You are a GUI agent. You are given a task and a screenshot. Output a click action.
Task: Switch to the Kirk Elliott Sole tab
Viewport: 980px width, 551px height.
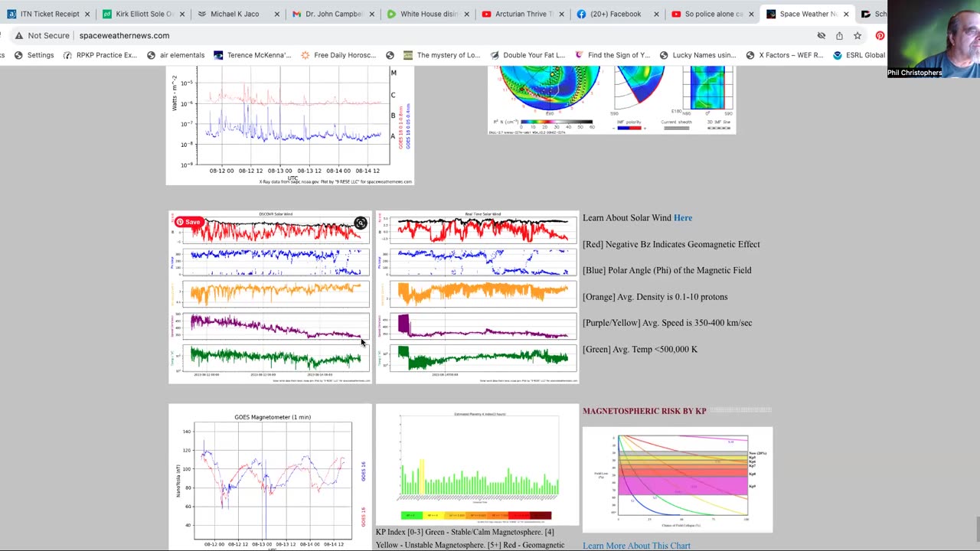click(x=138, y=14)
